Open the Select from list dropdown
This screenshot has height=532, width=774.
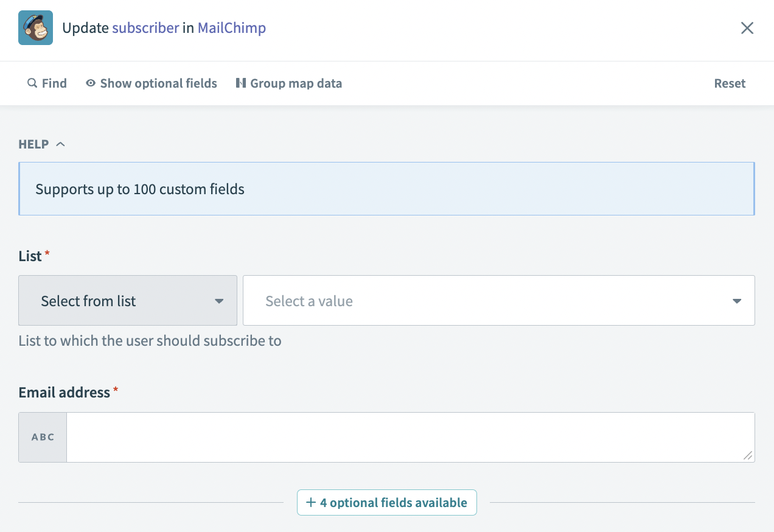coord(128,301)
